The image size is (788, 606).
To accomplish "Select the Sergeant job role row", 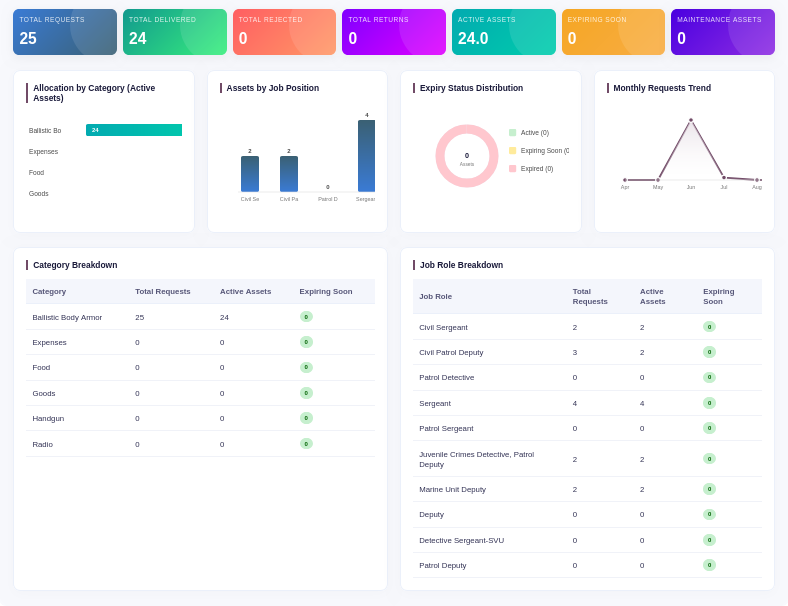I will (x=587, y=403).
